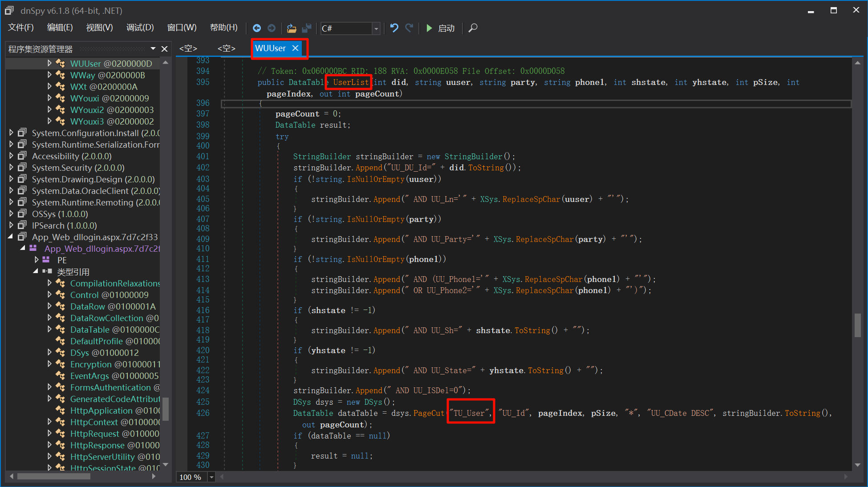Click the ReplaceSpChar link on line 405
Image resolution: width=868 pixels, height=487 pixels.
(531, 199)
